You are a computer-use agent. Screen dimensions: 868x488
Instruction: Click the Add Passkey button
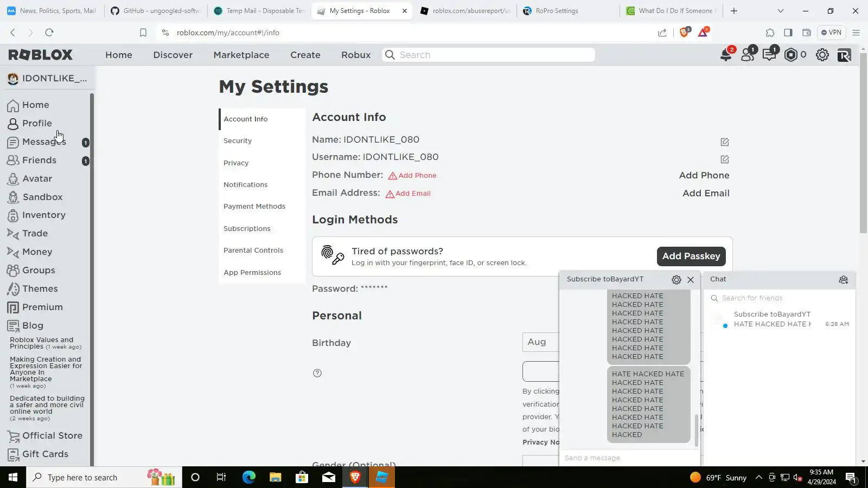(x=691, y=256)
